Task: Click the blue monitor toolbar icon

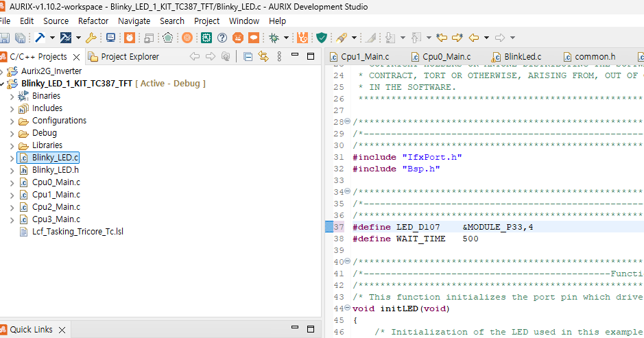Action: pos(110,38)
